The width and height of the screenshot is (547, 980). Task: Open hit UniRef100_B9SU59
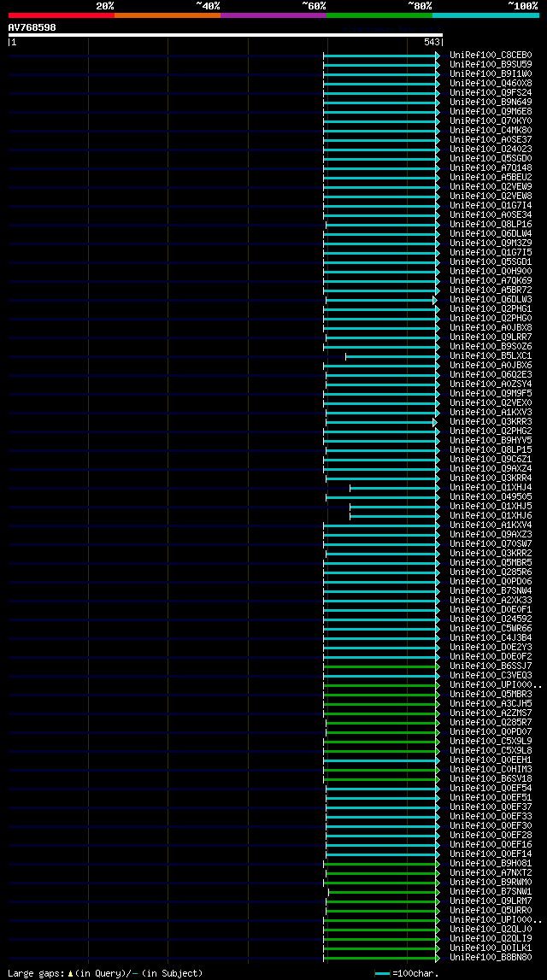pos(491,64)
